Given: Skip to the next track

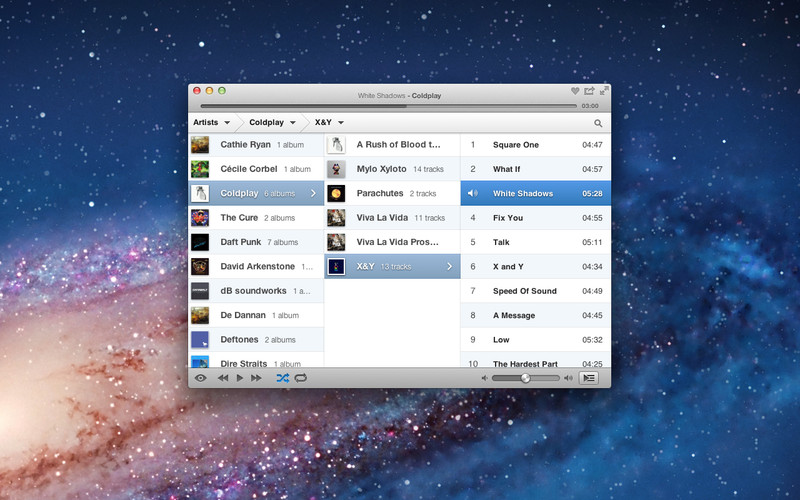Looking at the screenshot, I should coord(256,378).
